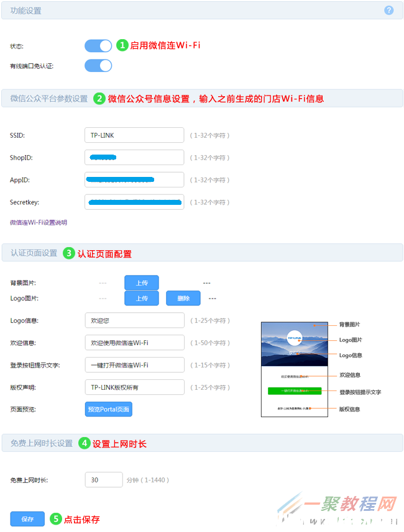
Task: Delete the Logo image with 删除
Action: pyautogui.click(x=183, y=298)
